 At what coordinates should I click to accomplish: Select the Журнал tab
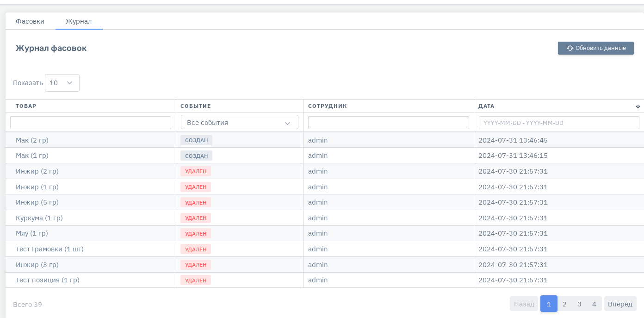[79, 21]
